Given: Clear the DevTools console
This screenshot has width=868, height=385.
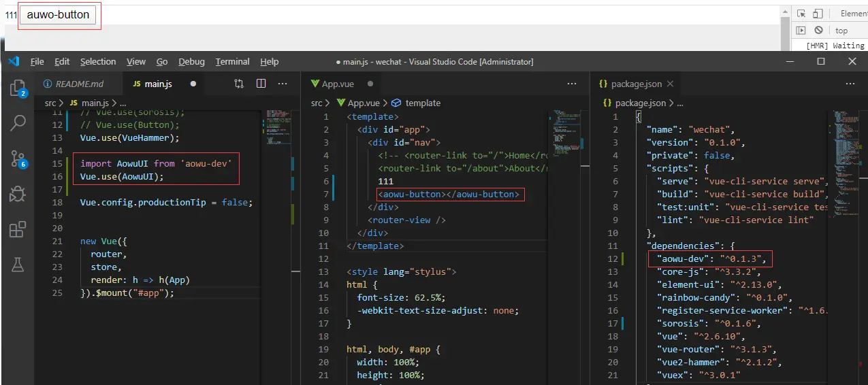Looking at the screenshot, I should click(818, 31).
